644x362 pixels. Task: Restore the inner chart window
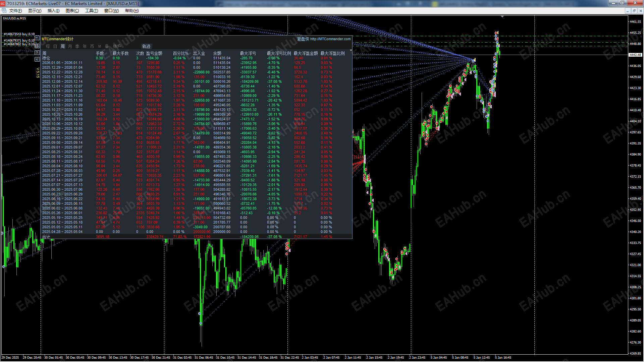[x=634, y=11]
